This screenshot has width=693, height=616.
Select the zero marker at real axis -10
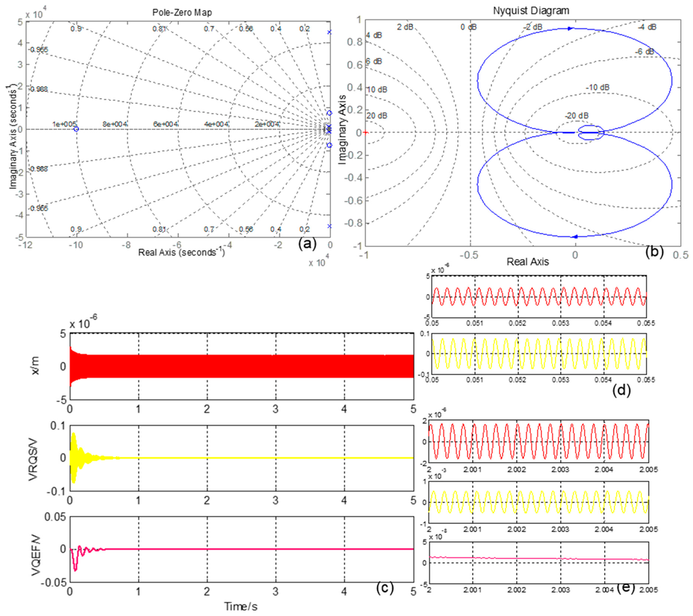tap(76, 129)
